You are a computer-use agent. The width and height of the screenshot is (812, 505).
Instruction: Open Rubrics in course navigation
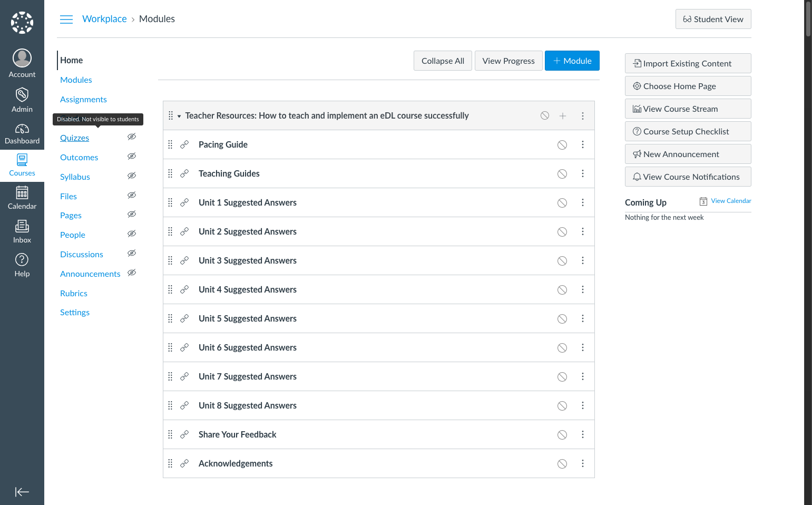coord(74,293)
